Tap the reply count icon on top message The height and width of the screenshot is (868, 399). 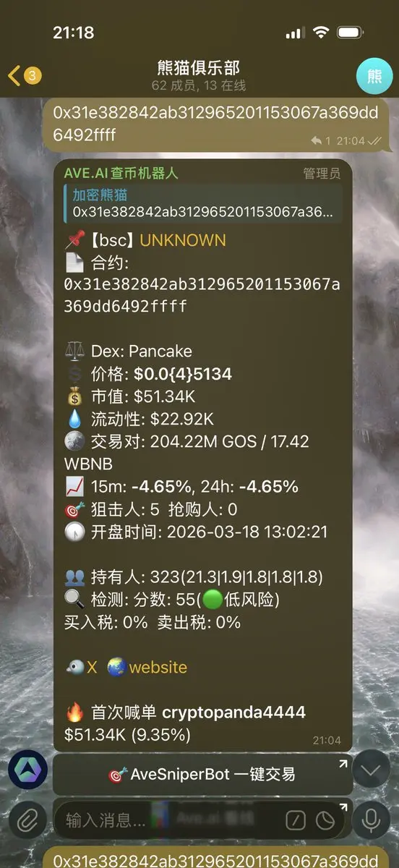pyautogui.click(x=320, y=140)
